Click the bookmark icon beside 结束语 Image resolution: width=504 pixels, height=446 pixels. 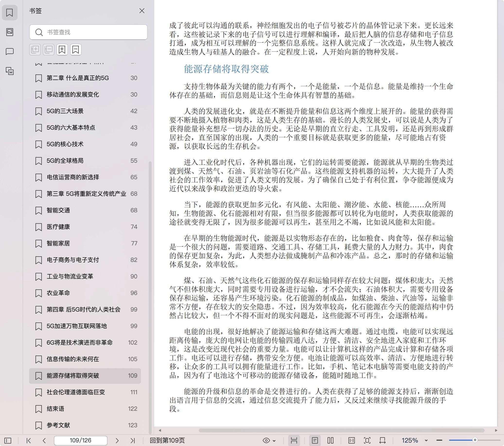point(38,409)
